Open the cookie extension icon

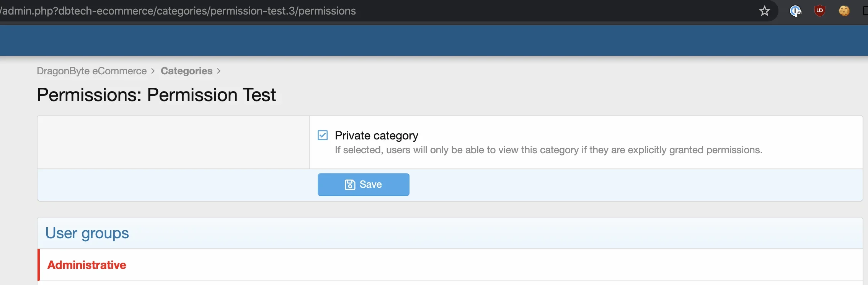click(x=844, y=11)
